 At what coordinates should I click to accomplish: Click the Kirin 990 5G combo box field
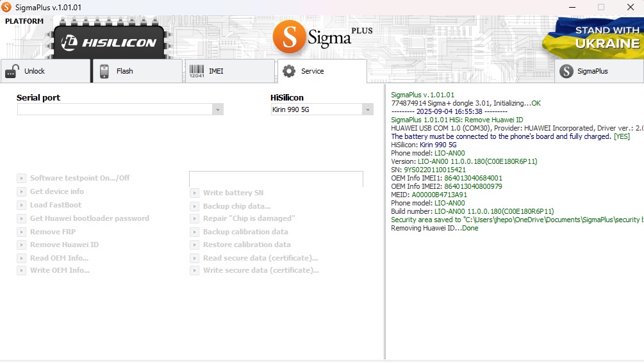pos(322,109)
